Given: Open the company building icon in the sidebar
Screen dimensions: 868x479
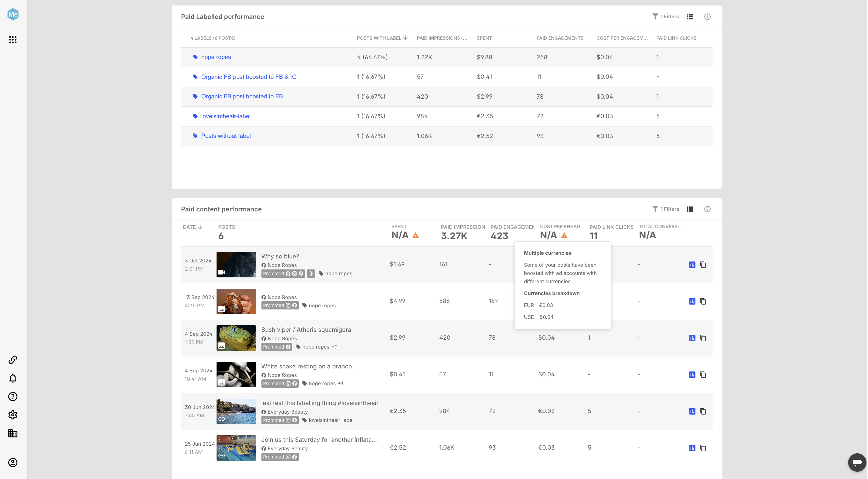Looking at the screenshot, I should pos(13,433).
